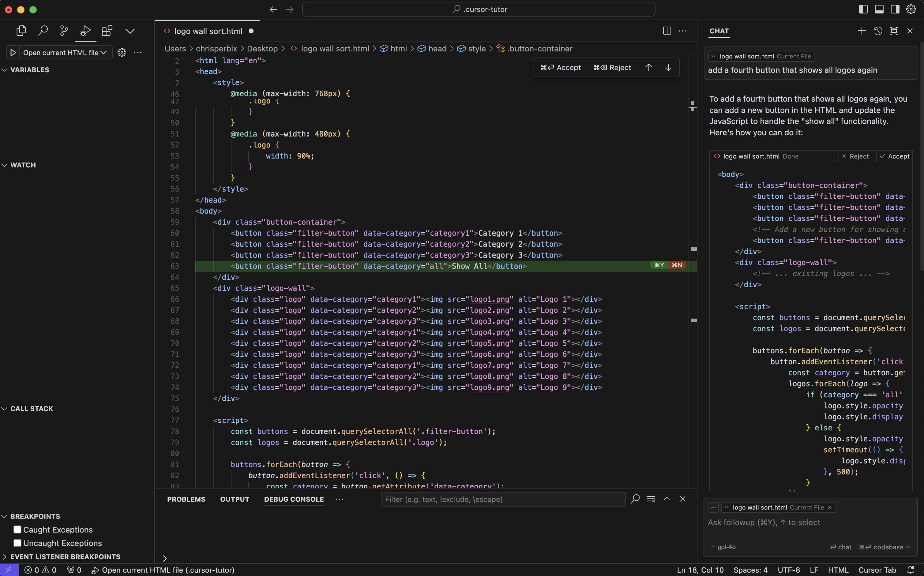Viewport: 924px width, 576px height.
Task: Switch to the PROBLEMS tab
Action: (186, 499)
